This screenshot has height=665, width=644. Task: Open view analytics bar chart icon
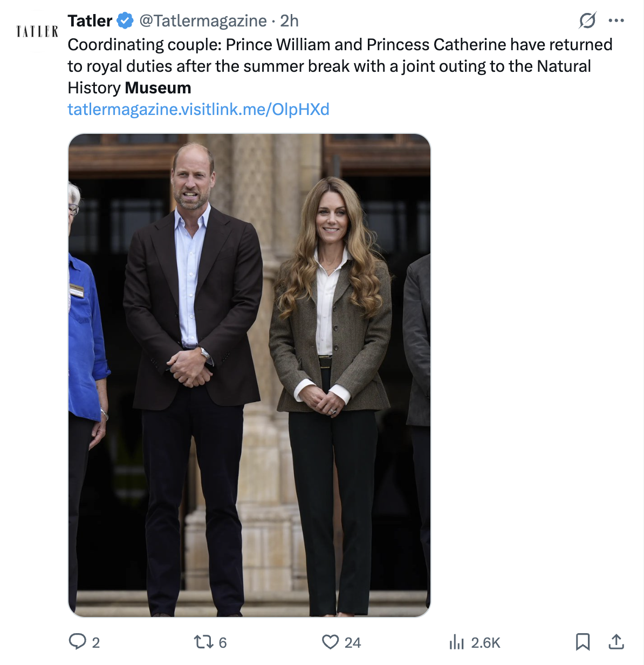pos(456,642)
